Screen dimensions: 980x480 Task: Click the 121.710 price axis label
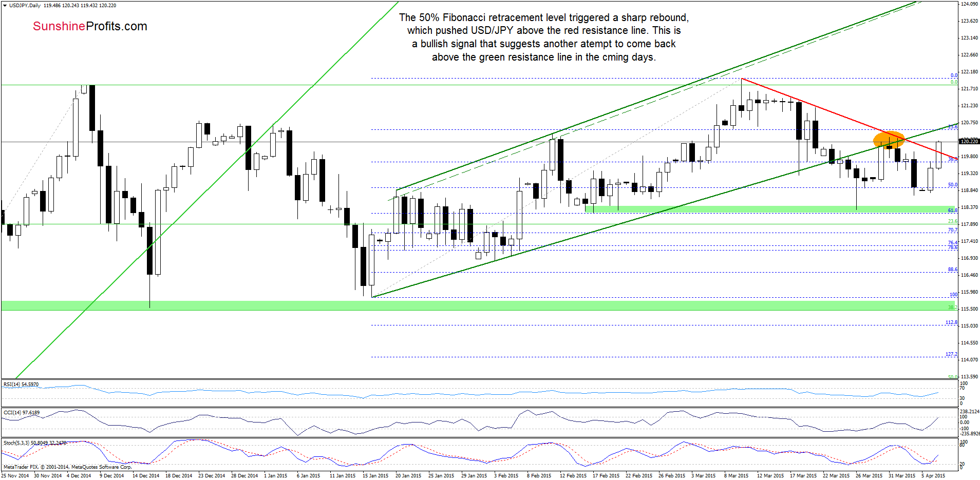[969, 89]
